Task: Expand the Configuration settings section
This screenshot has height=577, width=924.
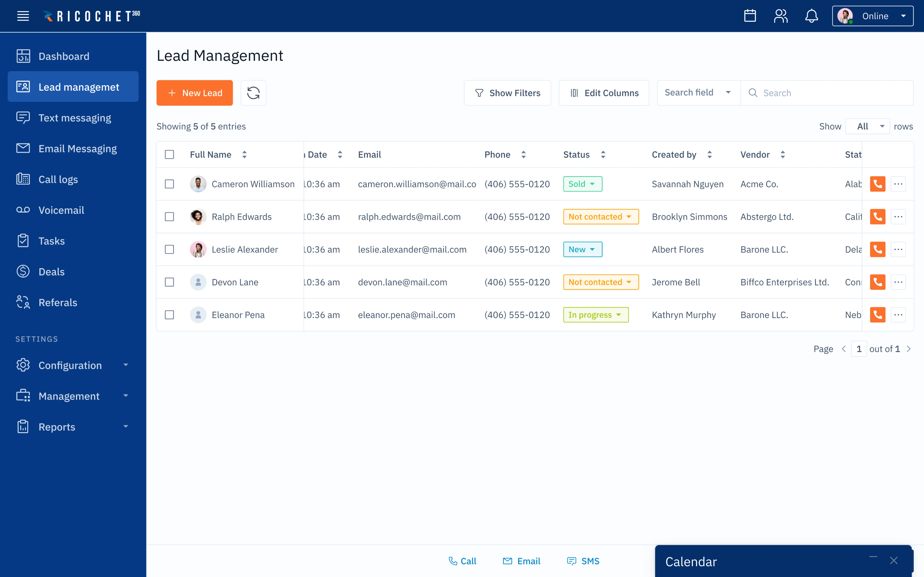Action: pos(73,365)
